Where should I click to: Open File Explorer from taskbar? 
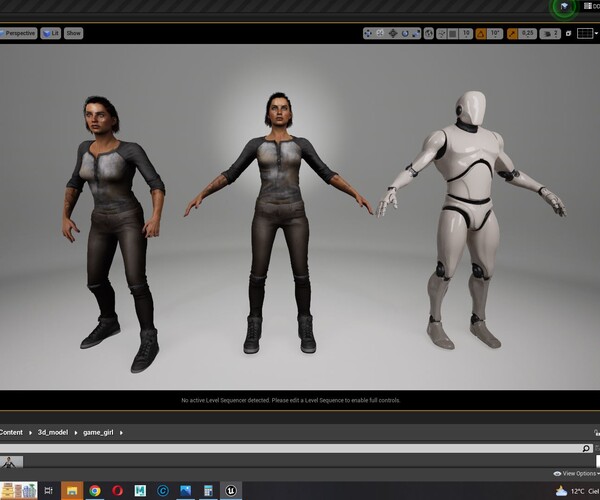pos(72,490)
